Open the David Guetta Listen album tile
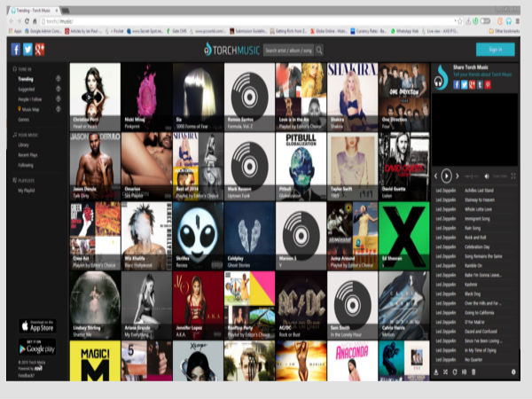The image size is (532, 399). pyautogui.click(x=404, y=167)
